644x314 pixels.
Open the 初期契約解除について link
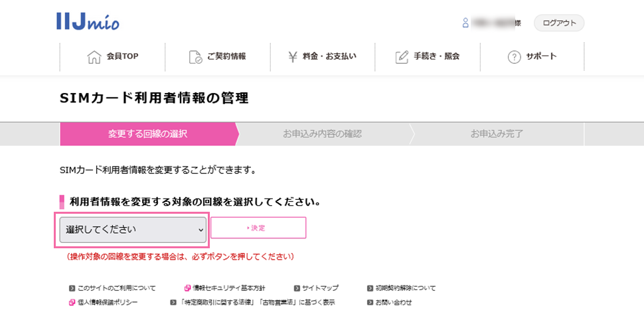(x=405, y=288)
